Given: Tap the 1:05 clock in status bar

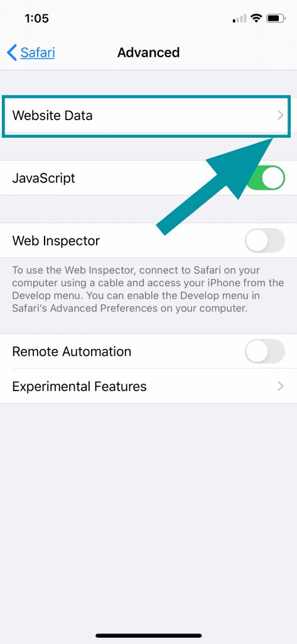Looking at the screenshot, I should click(36, 18).
